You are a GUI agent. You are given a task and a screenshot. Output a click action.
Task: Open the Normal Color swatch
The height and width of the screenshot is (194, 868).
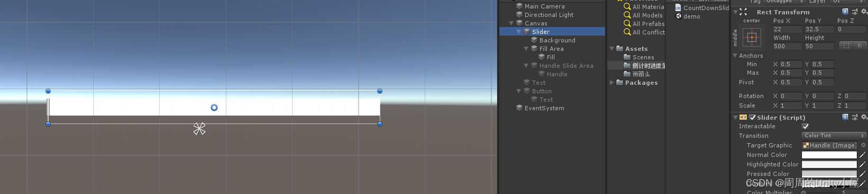click(x=829, y=155)
